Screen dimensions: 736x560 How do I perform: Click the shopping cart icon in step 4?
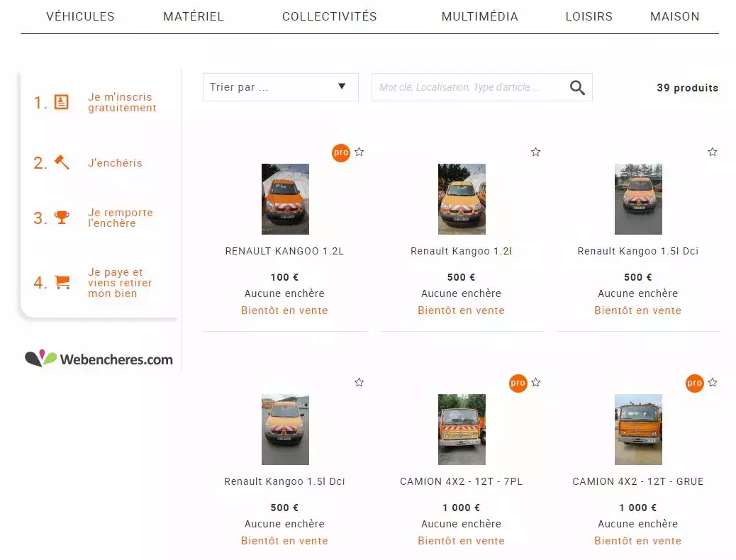pyautogui.click(x=62, y=282)
